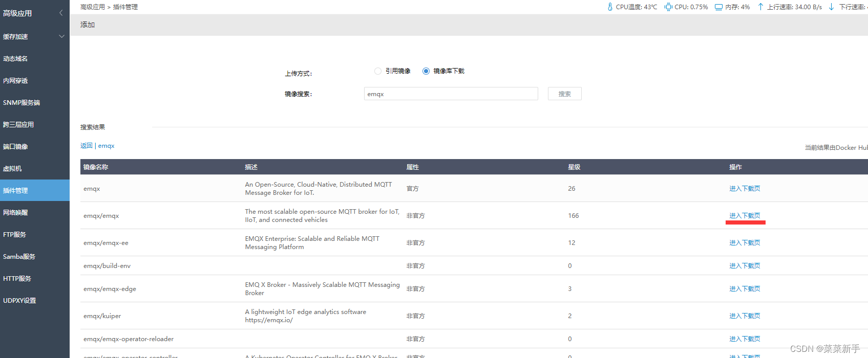868x358 pixels.
Task: Click the 镜像搜索 input field containing emqx
Action: 451,94
